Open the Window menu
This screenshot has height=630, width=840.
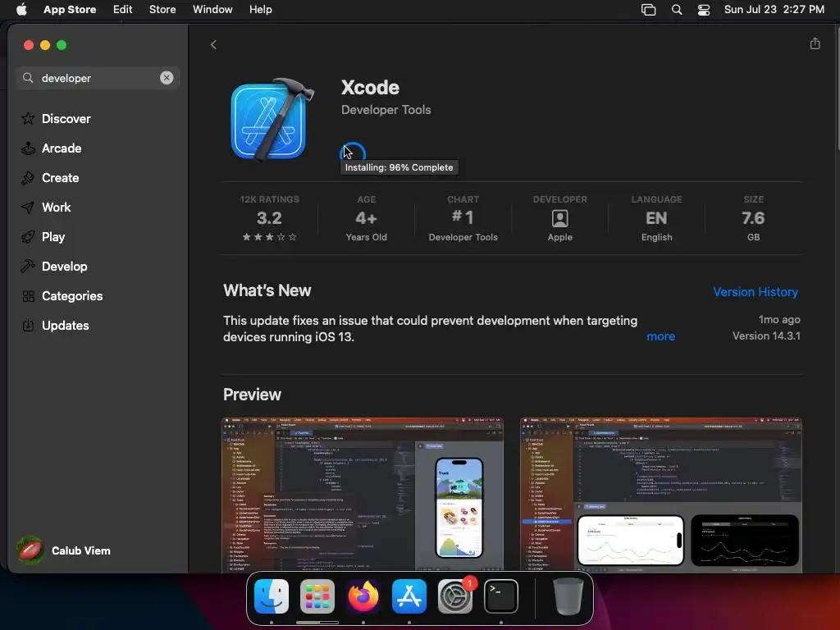pos(212,9)
